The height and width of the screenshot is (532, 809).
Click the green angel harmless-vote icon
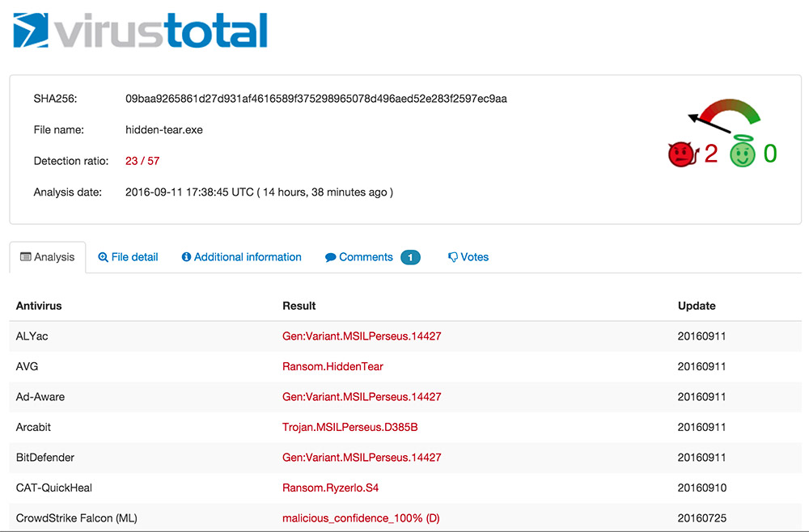(743, 151)
